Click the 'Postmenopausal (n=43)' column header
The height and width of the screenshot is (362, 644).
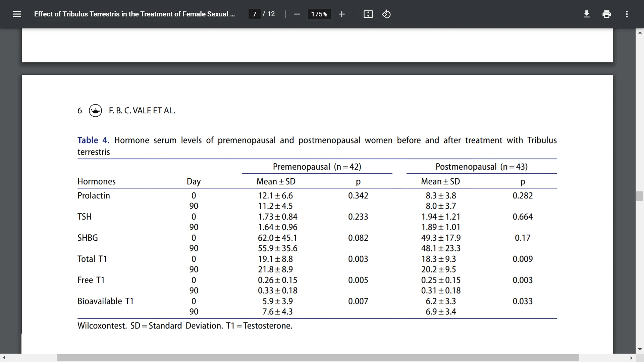point(481,167)
